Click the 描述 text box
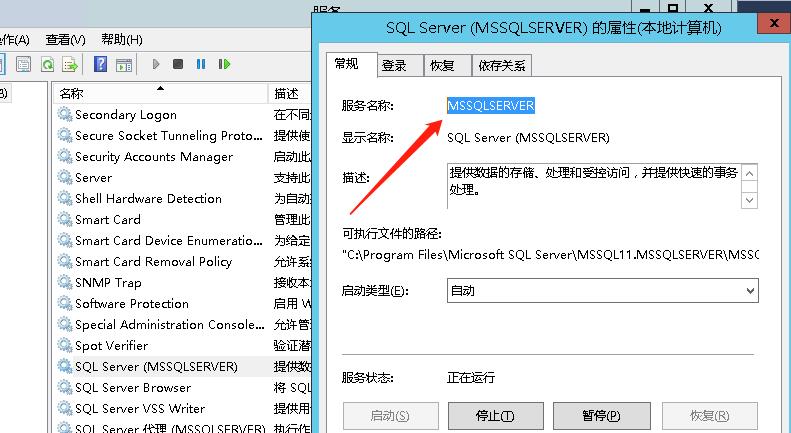 [594, 186]
